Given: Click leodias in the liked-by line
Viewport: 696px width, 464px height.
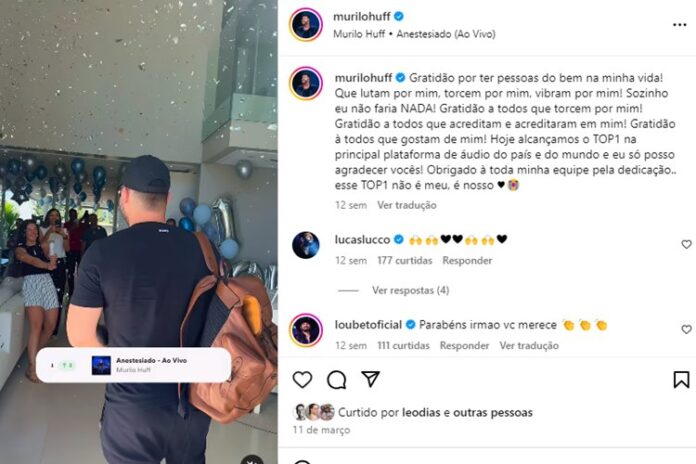Looking at the screenshot, I should 422,412.
